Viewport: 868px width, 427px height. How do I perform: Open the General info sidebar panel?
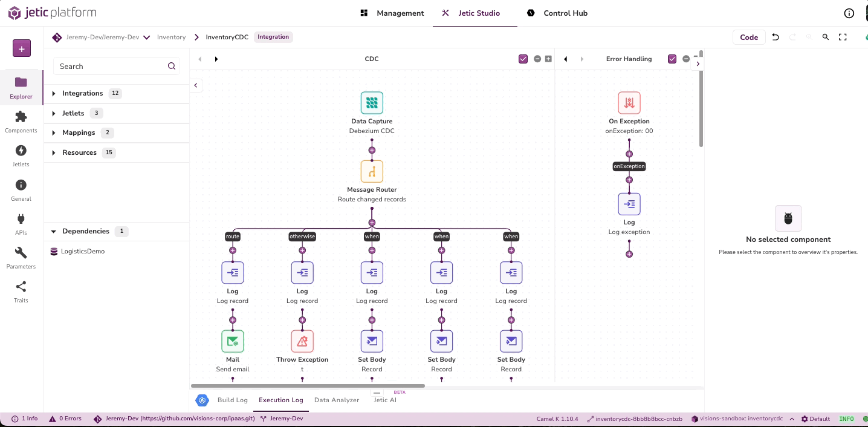point(21,190)
